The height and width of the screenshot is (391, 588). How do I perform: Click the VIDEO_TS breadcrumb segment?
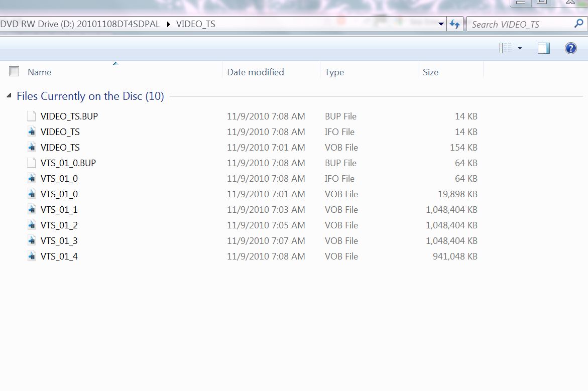tap(195, 25)
